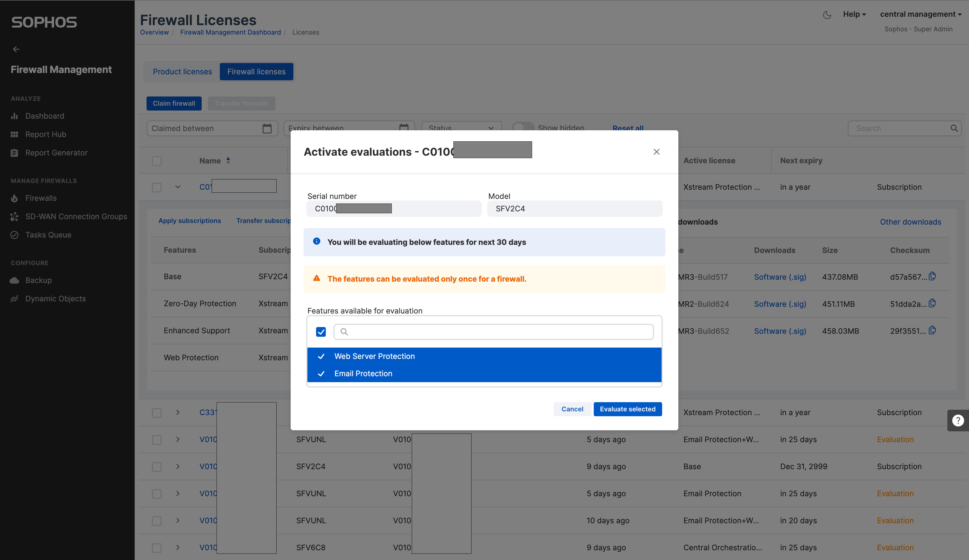Click the magnifier icon in Search box
Screen dimensions: 969x560
pos(954,128)
